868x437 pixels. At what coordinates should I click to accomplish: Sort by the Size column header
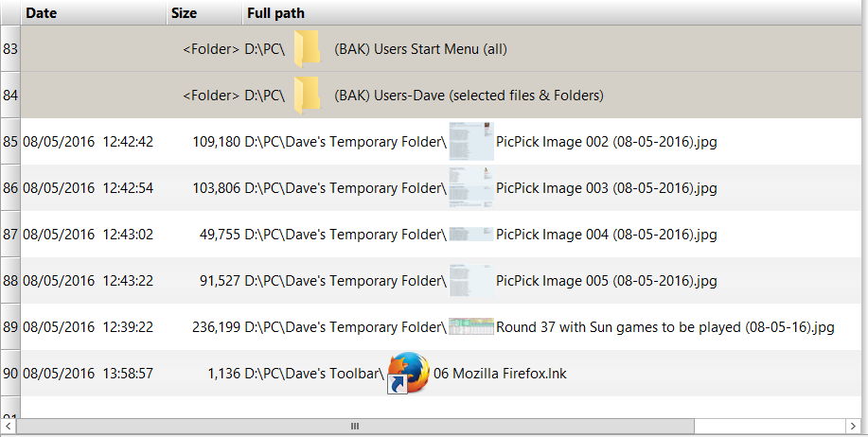click(x=204, y=12)
